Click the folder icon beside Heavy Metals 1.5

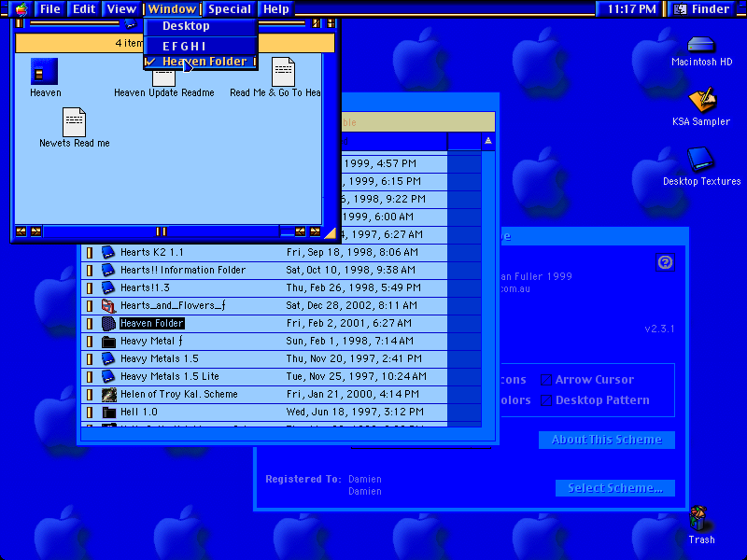pyautogui.click(x=108, y=358)
